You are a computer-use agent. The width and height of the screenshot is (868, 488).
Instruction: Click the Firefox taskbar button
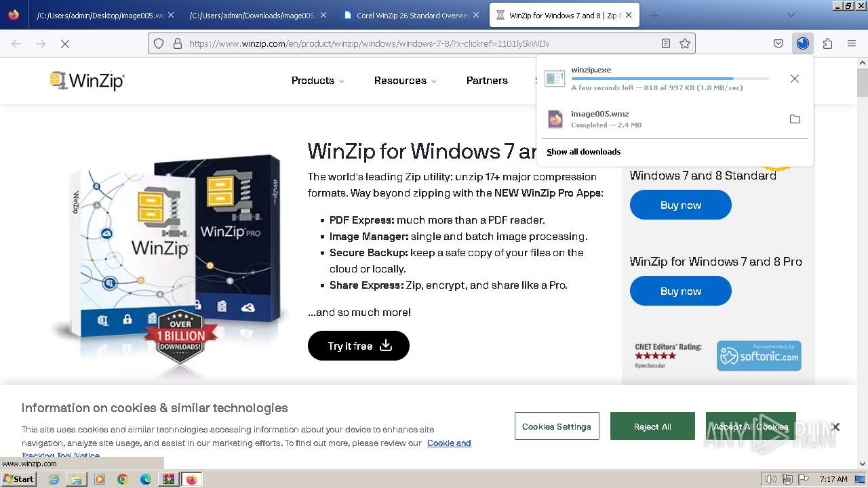(191, 479)
